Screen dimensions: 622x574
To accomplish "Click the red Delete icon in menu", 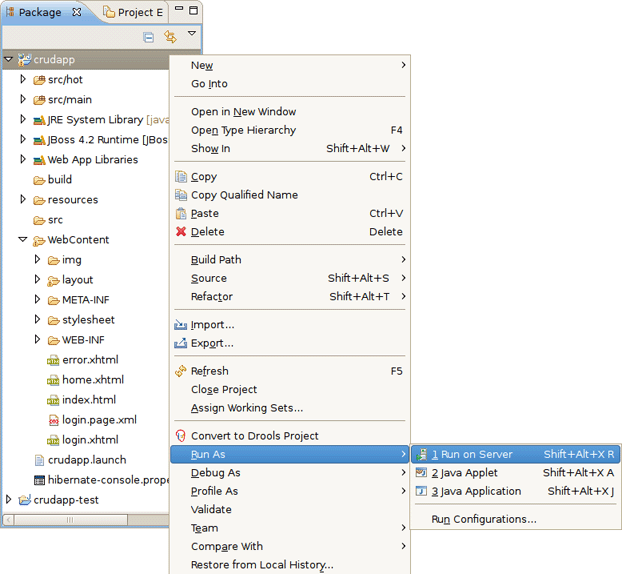I will (181, 232).
